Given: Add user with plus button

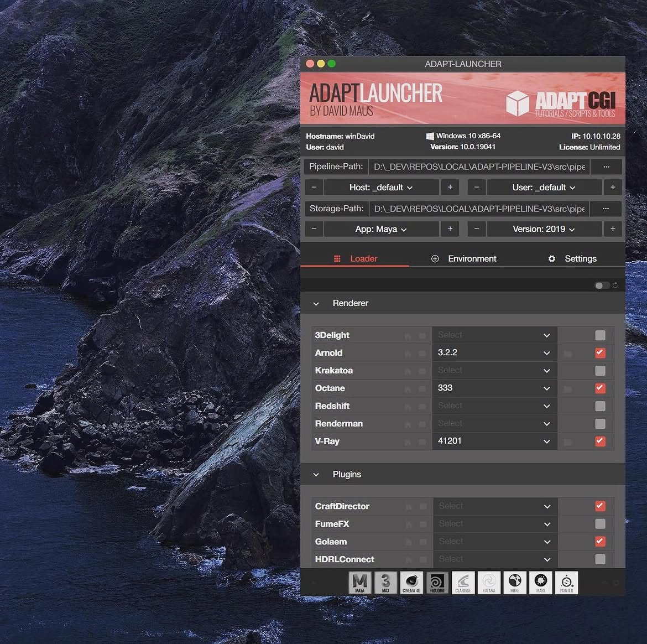Looking at the screenshot, I should [x=613, y=188].
